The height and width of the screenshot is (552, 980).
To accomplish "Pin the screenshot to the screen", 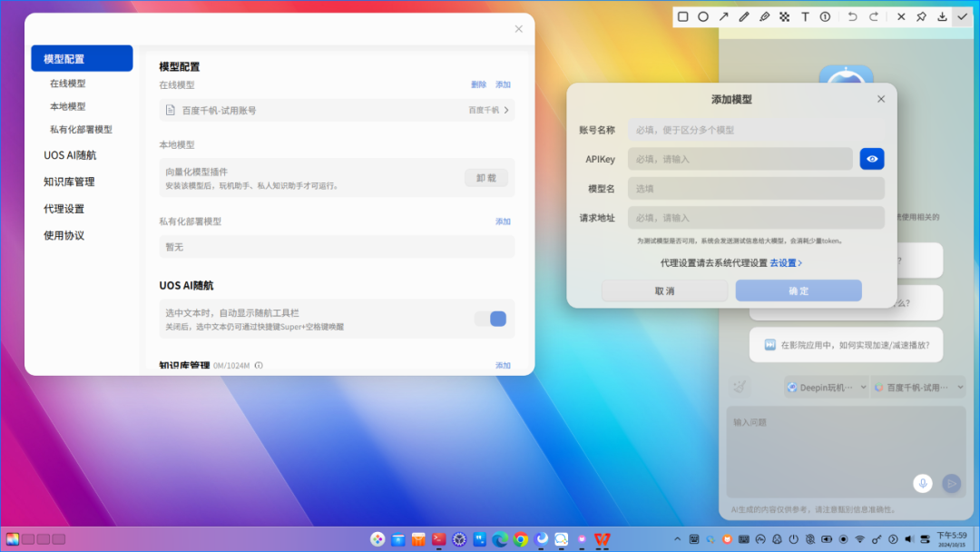I will 921,17.
